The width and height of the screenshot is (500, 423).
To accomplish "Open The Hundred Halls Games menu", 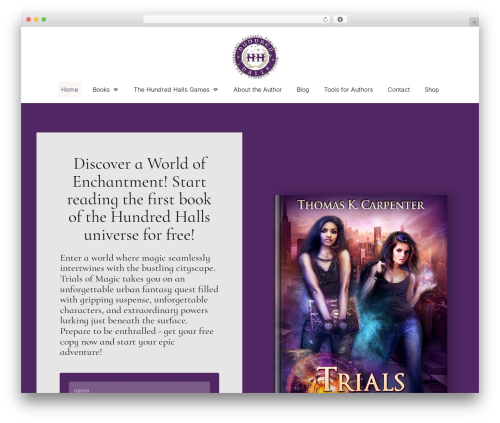I will 171,90.
